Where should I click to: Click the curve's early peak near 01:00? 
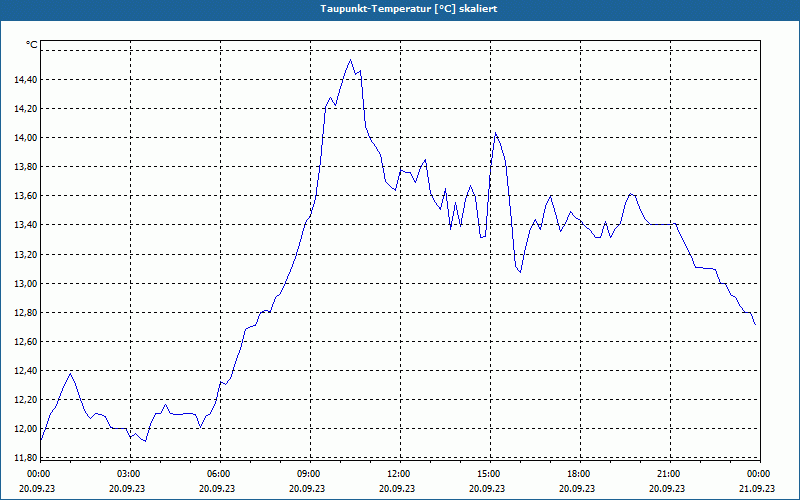point(70,373)
